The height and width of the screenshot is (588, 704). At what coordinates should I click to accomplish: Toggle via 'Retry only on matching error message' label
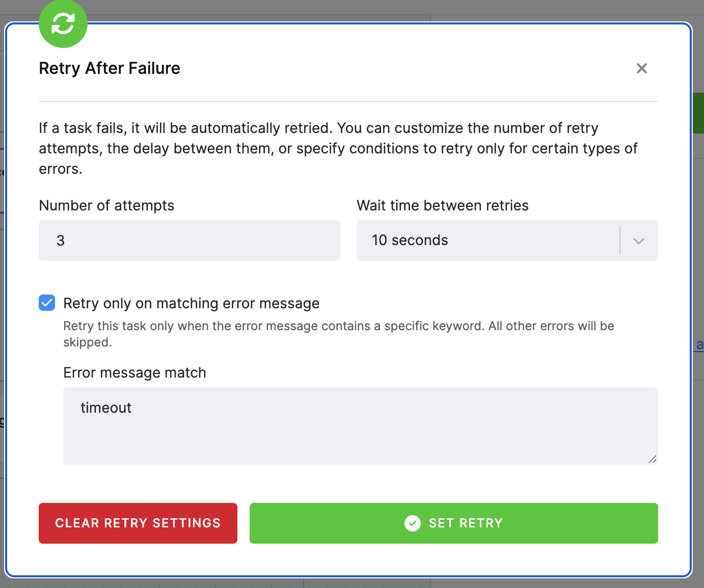point(192,303)
